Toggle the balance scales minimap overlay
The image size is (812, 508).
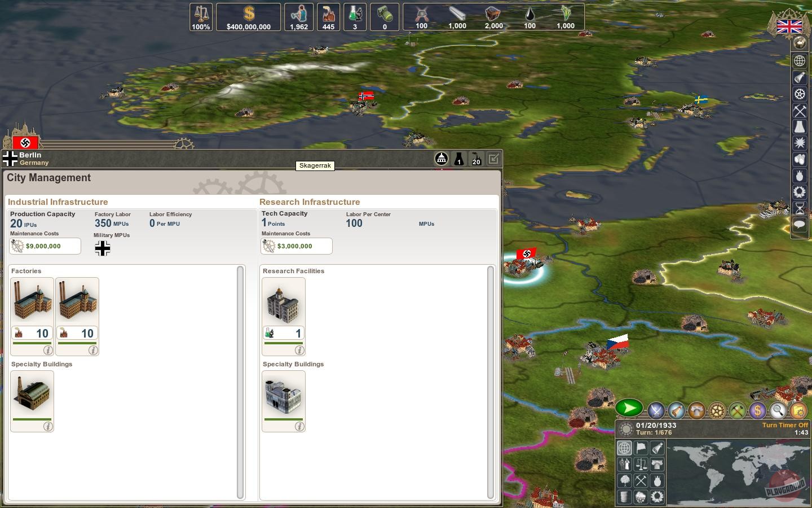pos(641,465)
